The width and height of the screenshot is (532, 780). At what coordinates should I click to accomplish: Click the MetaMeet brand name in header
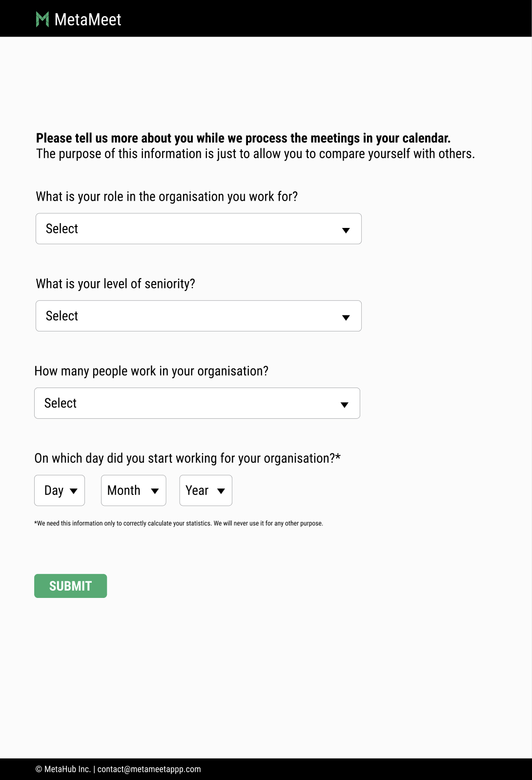[88, 20]
